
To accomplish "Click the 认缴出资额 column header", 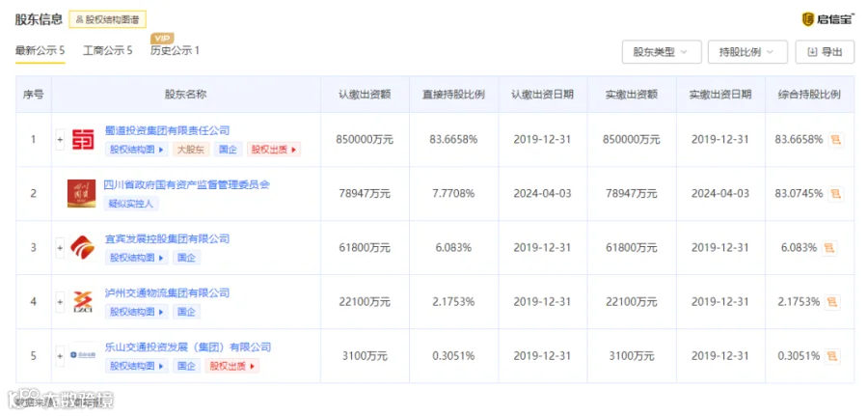I will click(x=365, y=95).
